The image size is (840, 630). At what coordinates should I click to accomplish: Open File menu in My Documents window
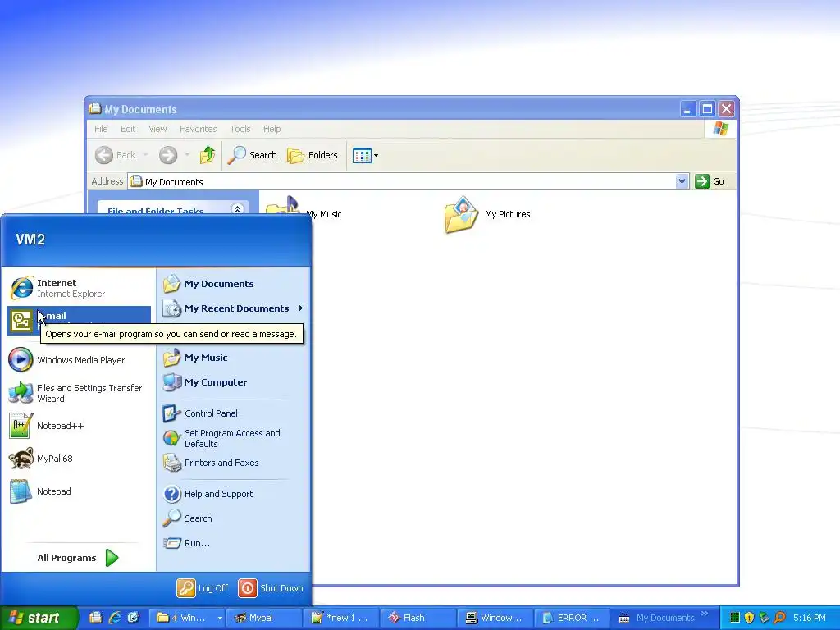(101, 129)
